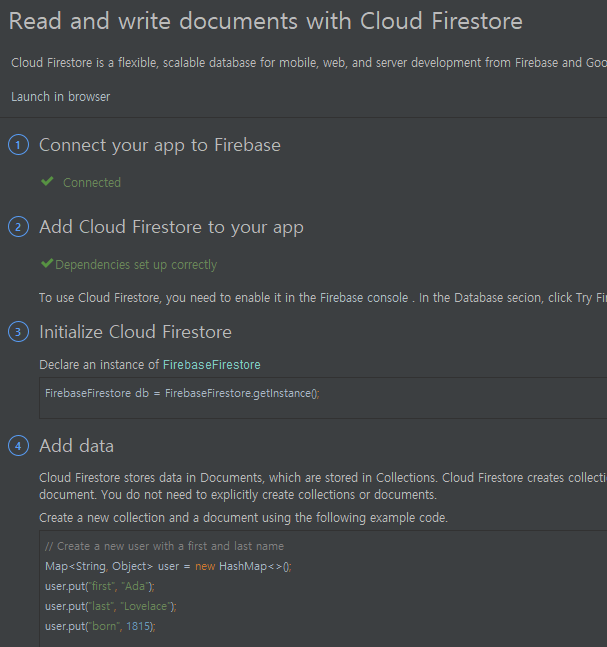Click step 2 circle icon
The height and width of the screenshot is (647, 607).
[19, 227]
